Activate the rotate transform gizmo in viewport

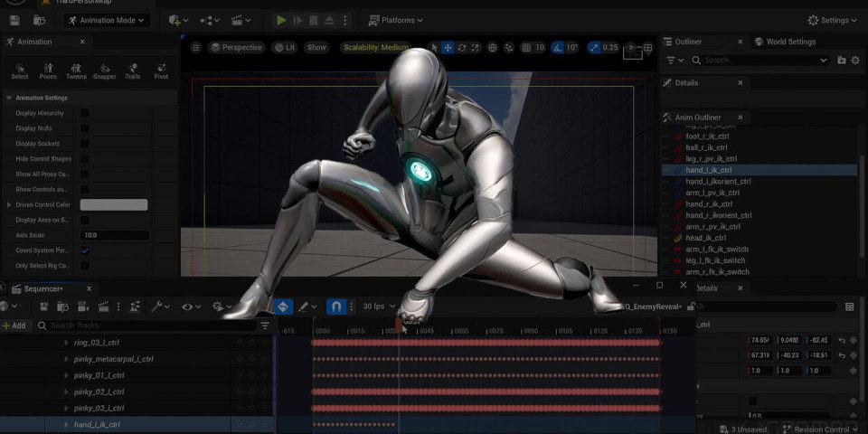[x=462, y=48]
